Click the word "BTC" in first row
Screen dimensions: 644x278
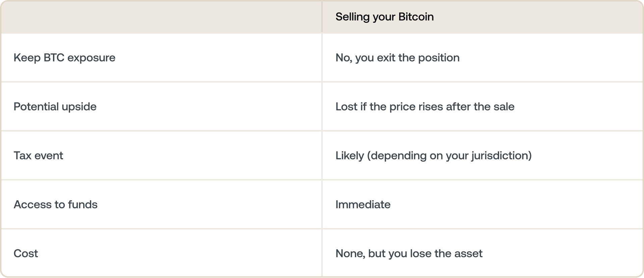tap(54, 58)
